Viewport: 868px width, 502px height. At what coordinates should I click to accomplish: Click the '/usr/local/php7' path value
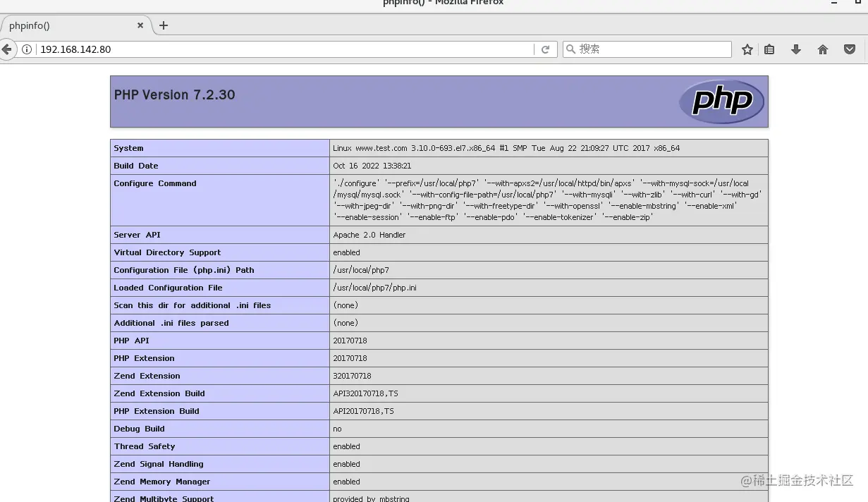pos(361,270)
